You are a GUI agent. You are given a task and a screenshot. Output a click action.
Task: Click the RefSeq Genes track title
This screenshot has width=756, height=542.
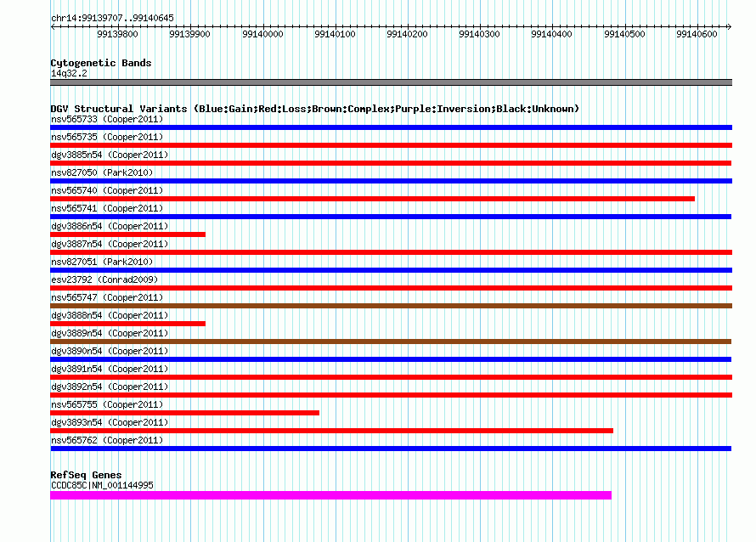tap(86, 475)
